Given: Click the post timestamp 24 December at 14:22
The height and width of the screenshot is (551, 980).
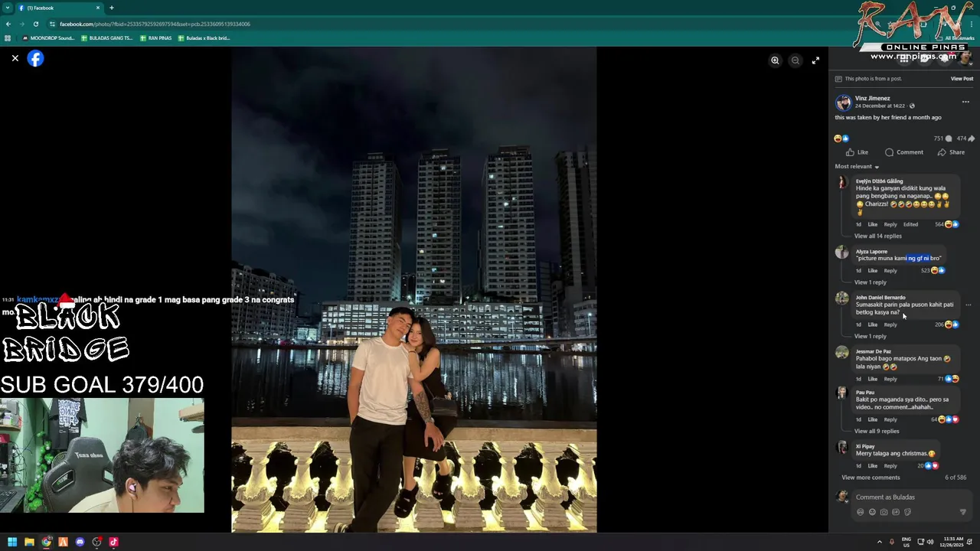Looking at the screenshot, I should [x=880, y=106].
